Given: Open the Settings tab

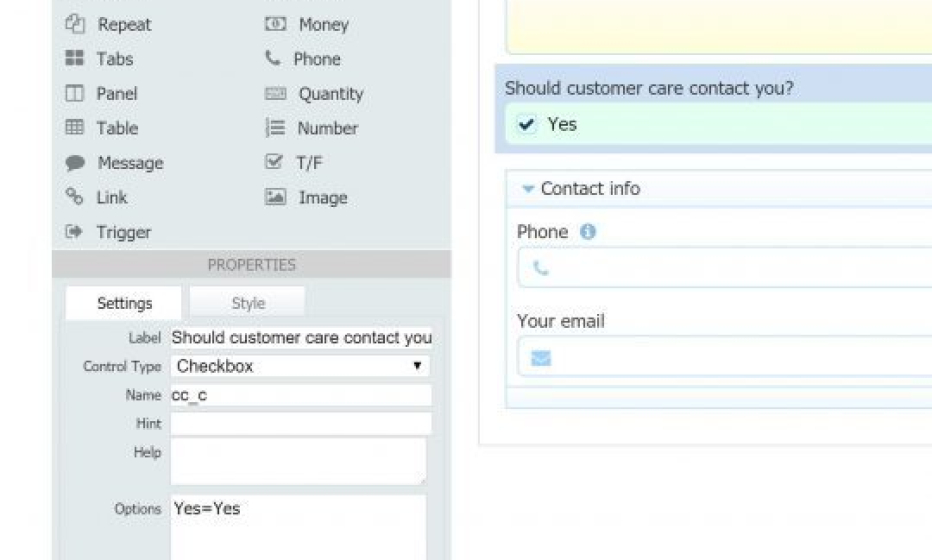Looking at the screenshot, I should (124, 303).
